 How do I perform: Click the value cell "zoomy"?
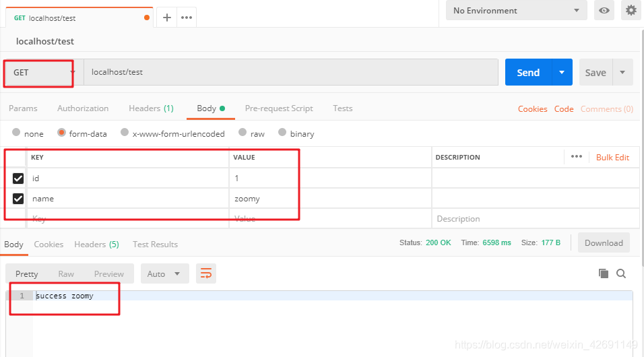point(330,199)
